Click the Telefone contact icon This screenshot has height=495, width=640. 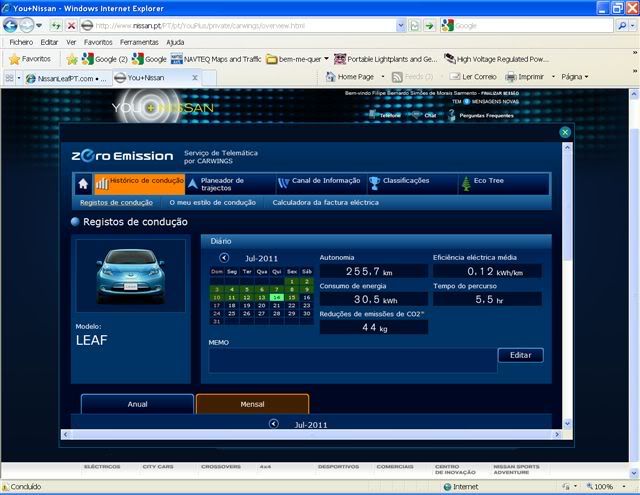pyautogui.click(x=372, y=114)
